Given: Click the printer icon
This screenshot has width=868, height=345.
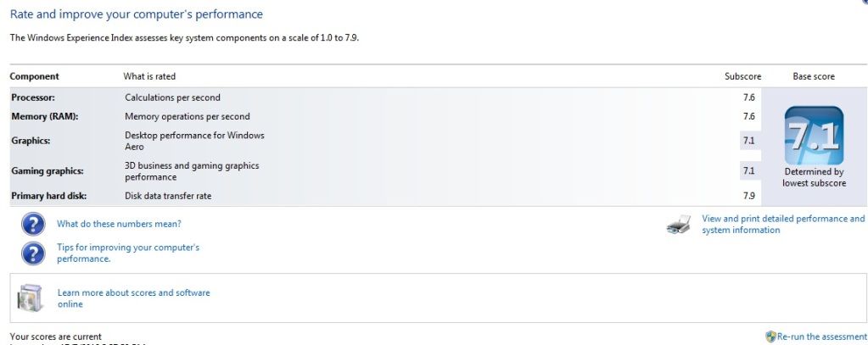Looking at the screenshot, I should click(679, 225).
